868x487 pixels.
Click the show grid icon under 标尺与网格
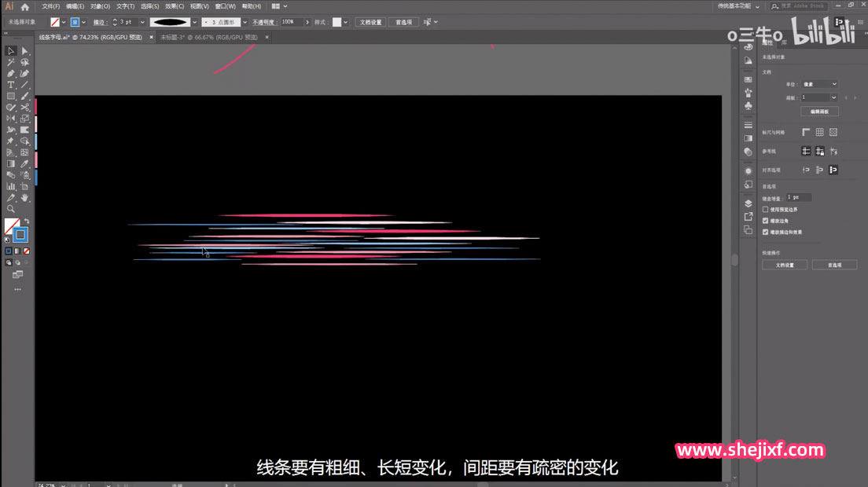click(x=818, y=131)
